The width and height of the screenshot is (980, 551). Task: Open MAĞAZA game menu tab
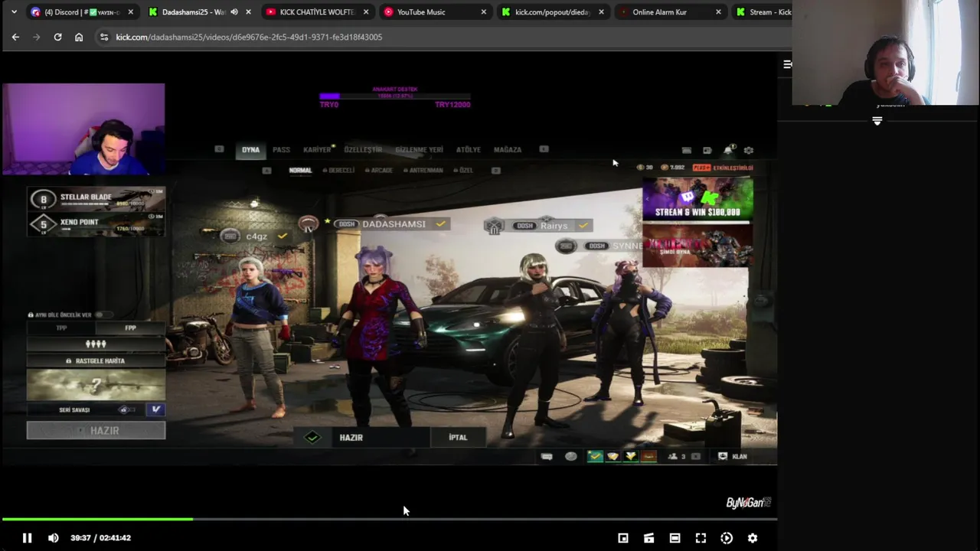click(508, 150)
